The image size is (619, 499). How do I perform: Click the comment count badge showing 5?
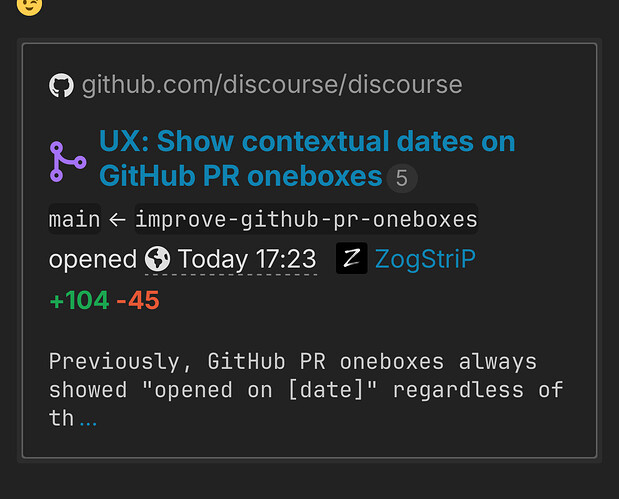pyautogui.click(x=402, y=178)
